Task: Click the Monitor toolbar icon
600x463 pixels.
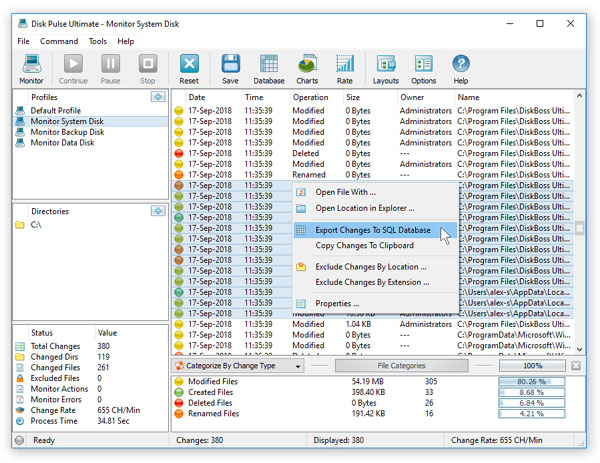Action: (31, 69)
